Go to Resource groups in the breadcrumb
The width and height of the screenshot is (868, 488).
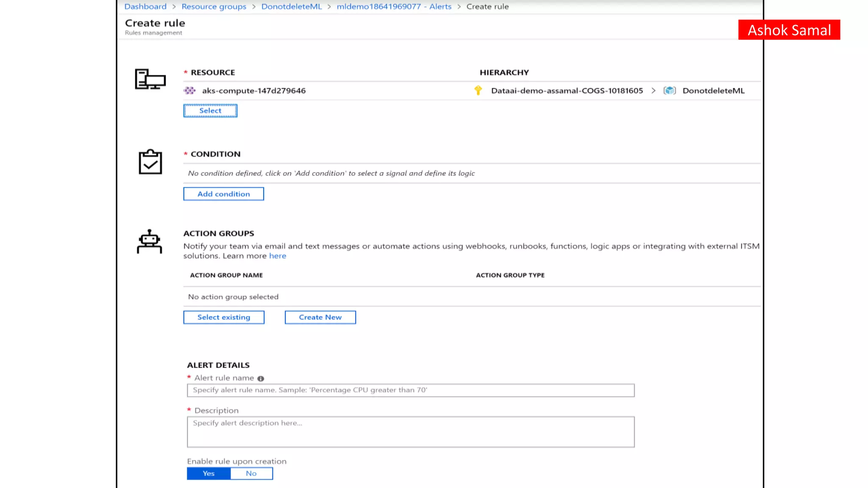tap(214, 7)
